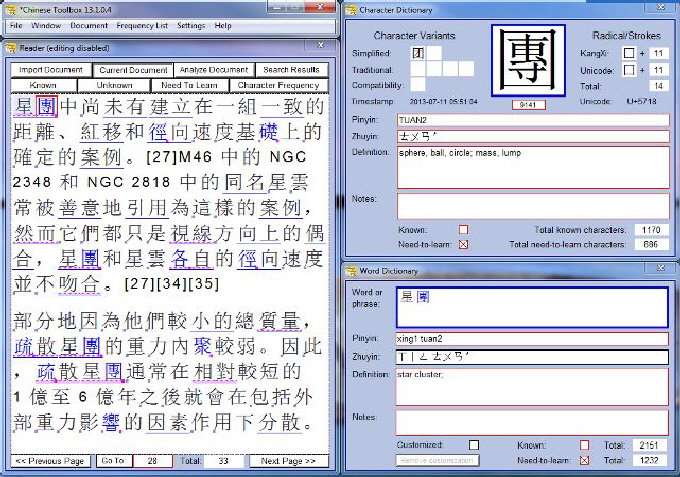Click the Word or phrase input field
The image size is (680, 477).
click(531, 307)
